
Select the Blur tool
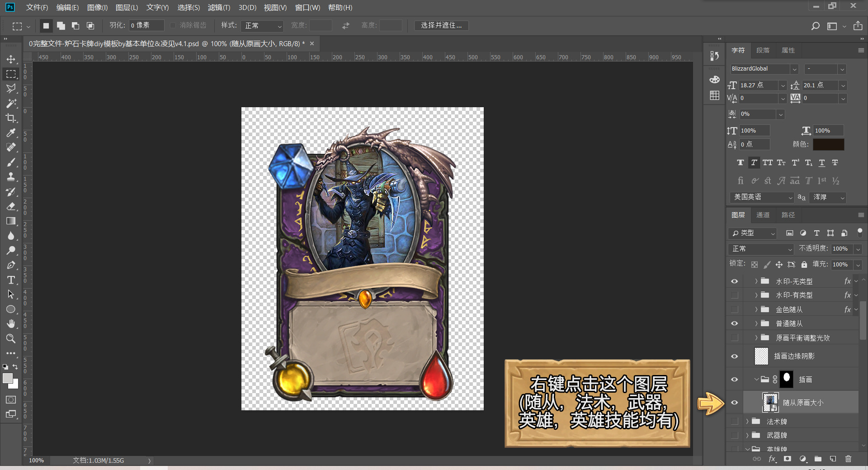click(x=11, y=236)
